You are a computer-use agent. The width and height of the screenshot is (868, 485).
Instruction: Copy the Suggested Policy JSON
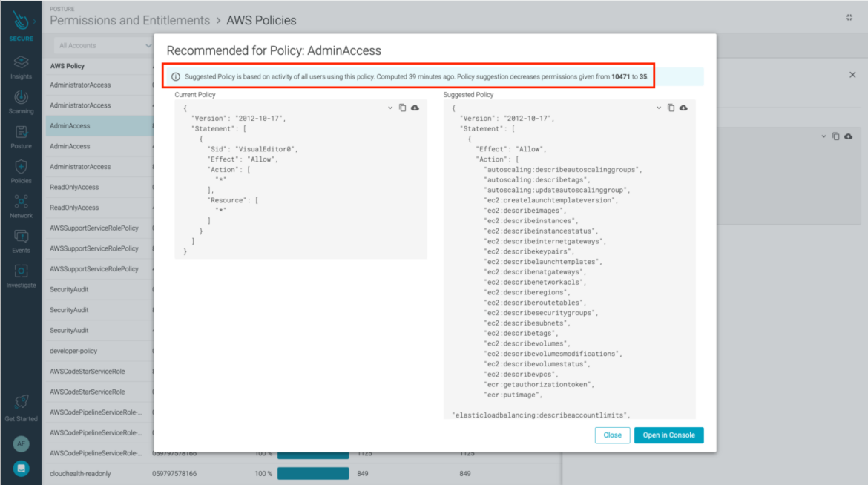(671, 108)
